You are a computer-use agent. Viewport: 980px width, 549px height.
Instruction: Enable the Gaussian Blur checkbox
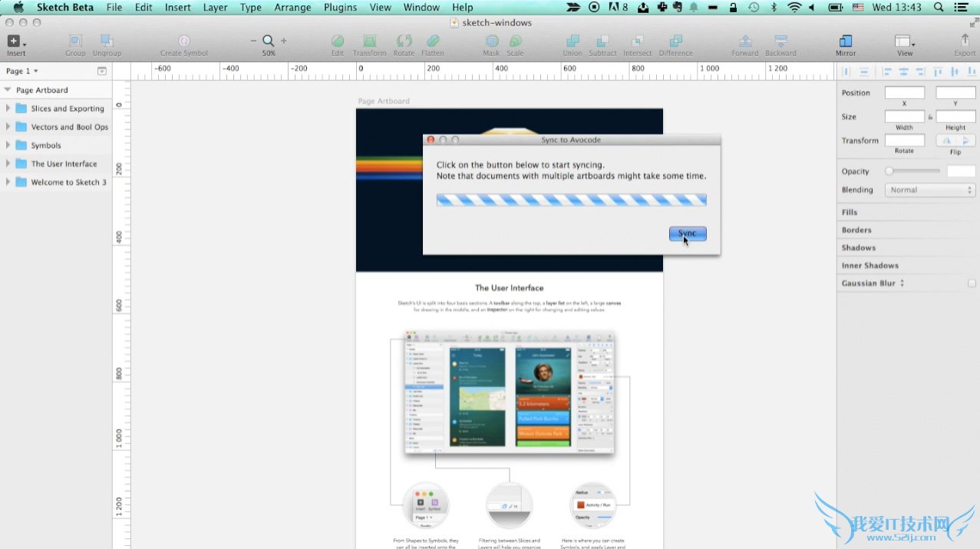click(972, 283)
